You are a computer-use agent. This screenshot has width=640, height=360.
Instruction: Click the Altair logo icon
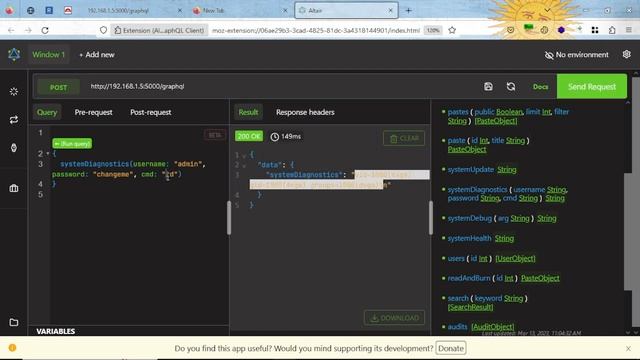(x=14, y=55)
